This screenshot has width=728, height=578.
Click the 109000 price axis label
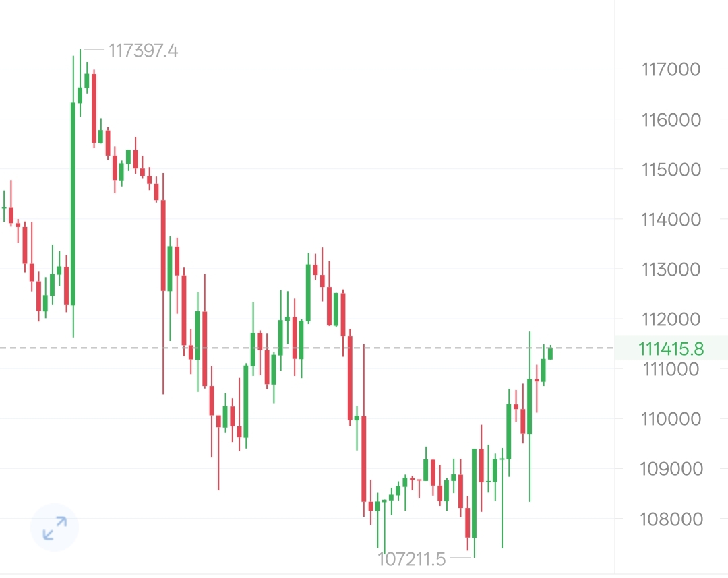point(672,469)
